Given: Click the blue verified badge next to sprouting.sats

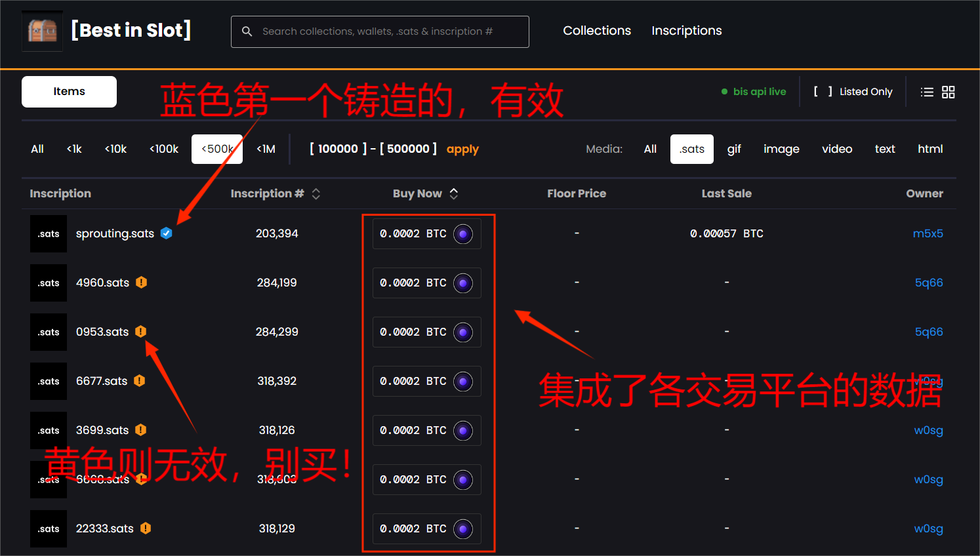Looking at the screenshot, I should (167, 233).
